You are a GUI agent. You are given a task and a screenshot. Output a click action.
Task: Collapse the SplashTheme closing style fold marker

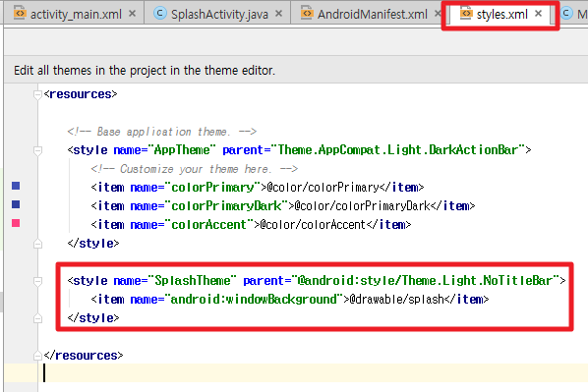click(37, 318)
